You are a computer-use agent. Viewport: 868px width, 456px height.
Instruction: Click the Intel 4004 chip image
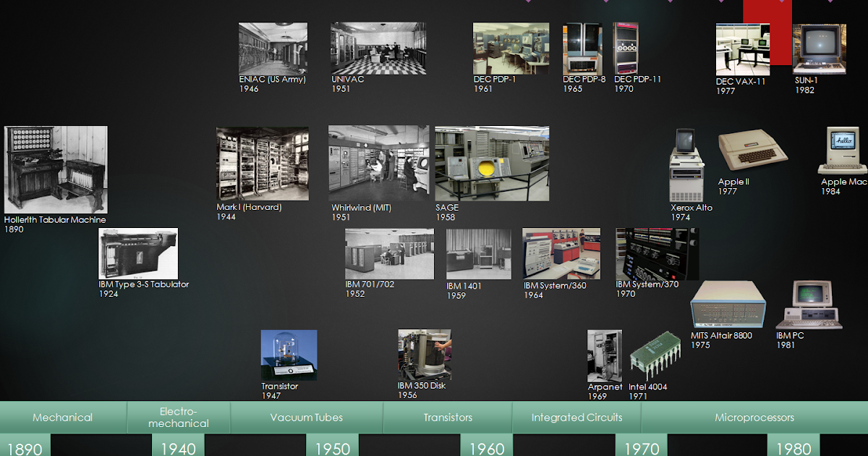(655, 355)
